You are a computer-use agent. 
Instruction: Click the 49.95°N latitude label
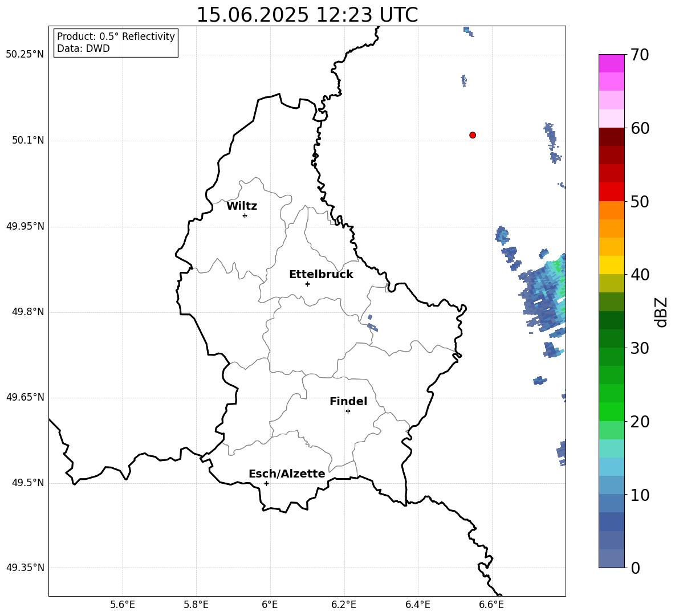[25, 226]
